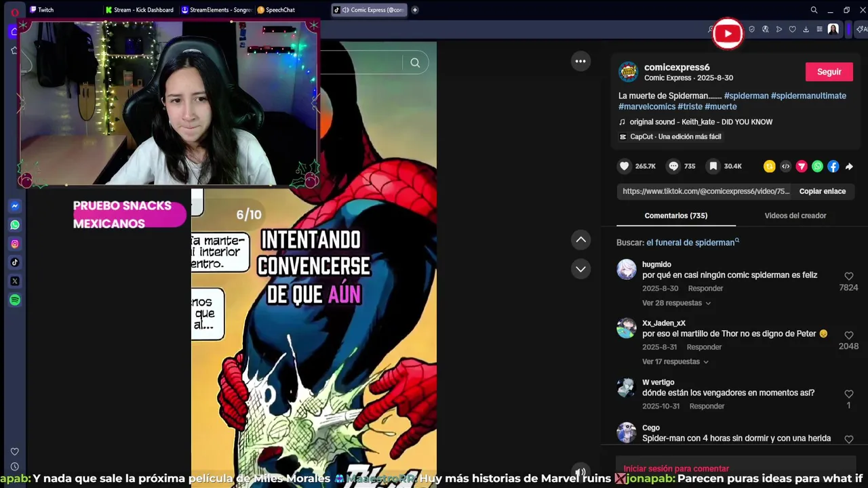Click the #triste hashtag
868x488 pixels.
click(690, 106)
